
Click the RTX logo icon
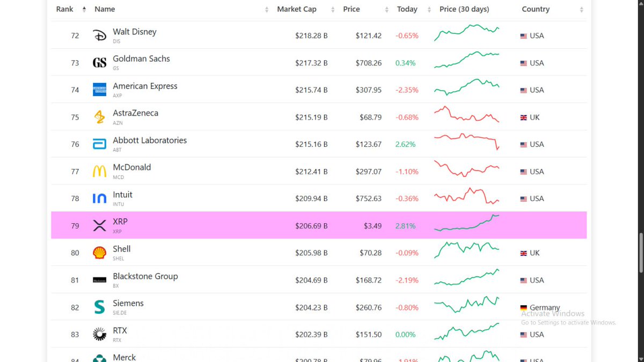(100, 334)
